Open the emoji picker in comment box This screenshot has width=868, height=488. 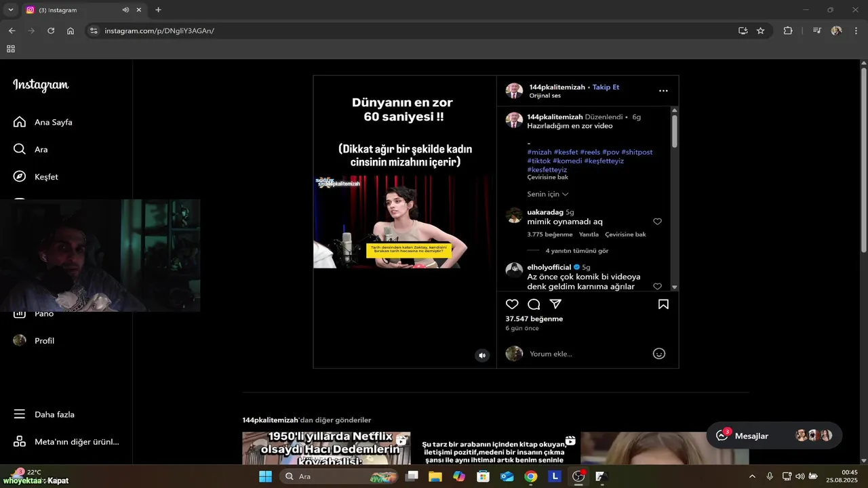658,354
